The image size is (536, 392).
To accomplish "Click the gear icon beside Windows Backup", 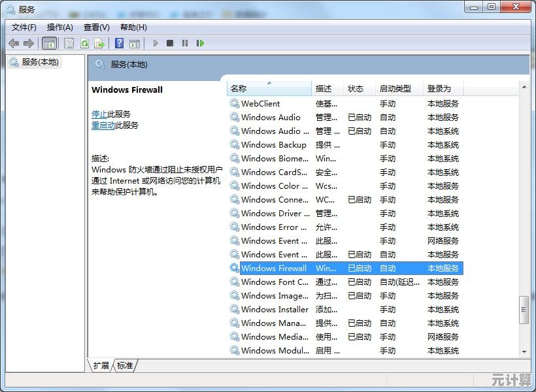I will coord(235,144).
